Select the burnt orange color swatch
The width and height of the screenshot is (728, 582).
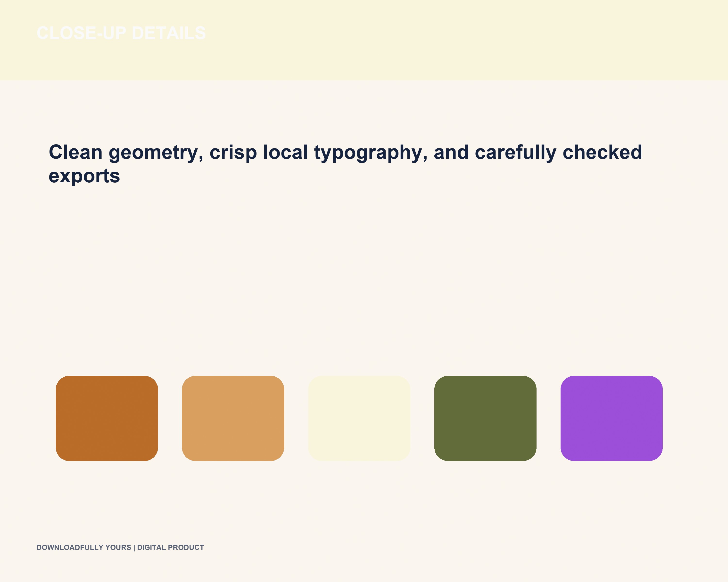[x=107, y=418]
